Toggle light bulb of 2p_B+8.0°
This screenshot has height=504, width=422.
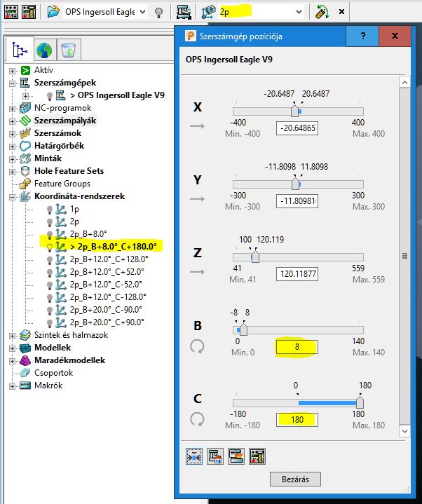click(50, 235)
